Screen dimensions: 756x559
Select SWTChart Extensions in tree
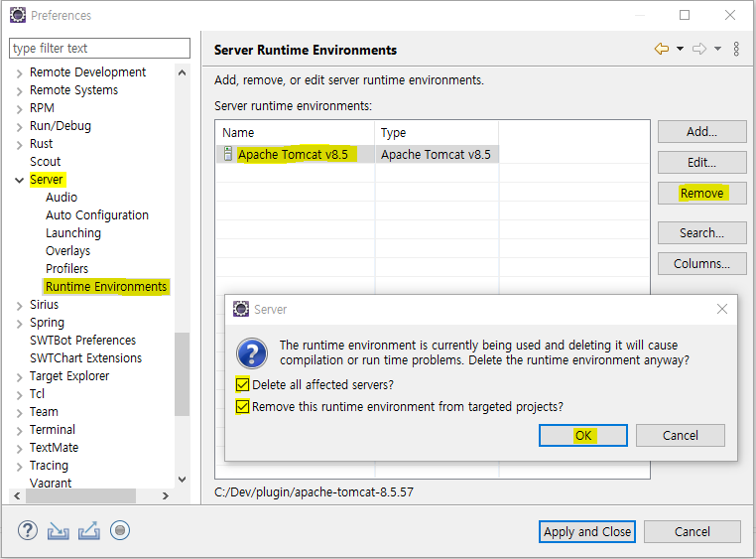pos(86,357)
